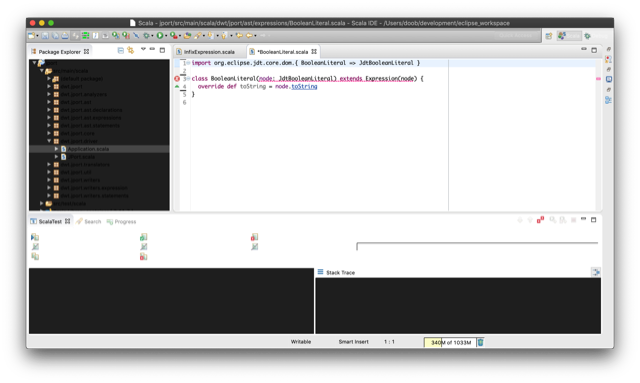
Task: Click the green Run button in toolbar
Action: [x=160, y=36]
